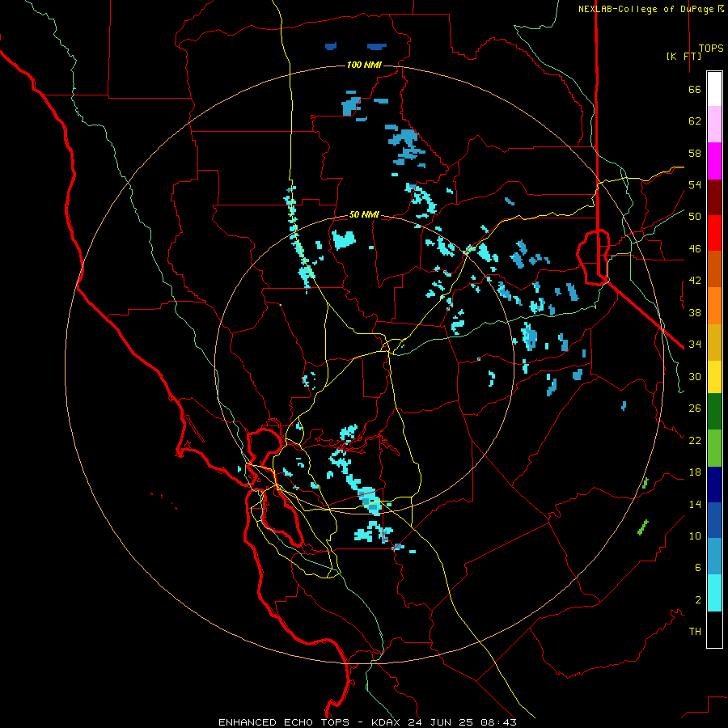Viewport: 728px width, 728px height.
Task: Click the "KDAX" radar site identifier
Action: (387, 722)
